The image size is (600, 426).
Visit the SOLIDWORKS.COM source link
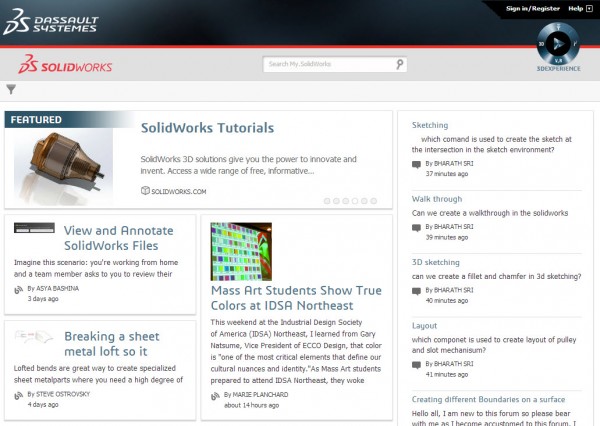pos(179,191)
